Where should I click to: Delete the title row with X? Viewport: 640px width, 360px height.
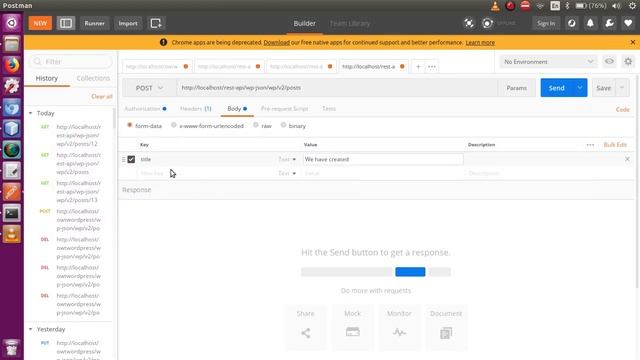click(627, 159)
